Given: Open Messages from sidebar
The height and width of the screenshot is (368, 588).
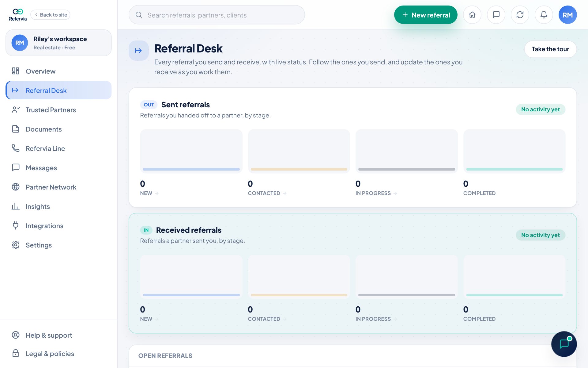Looking at the screenshot, I should tap(58, 168).
